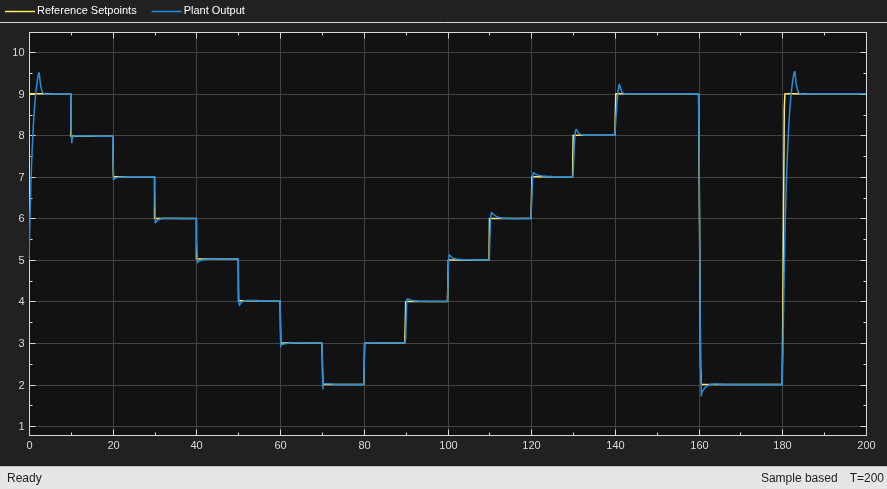The image size is (887, 489).
Task: Click the x-axis tick label 200
Action: (866, 445)
